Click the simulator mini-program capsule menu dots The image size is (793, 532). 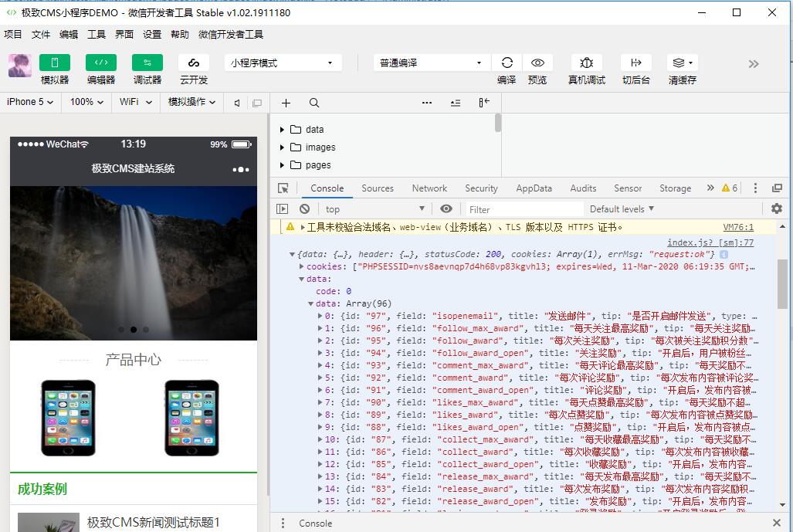[241, 169]
